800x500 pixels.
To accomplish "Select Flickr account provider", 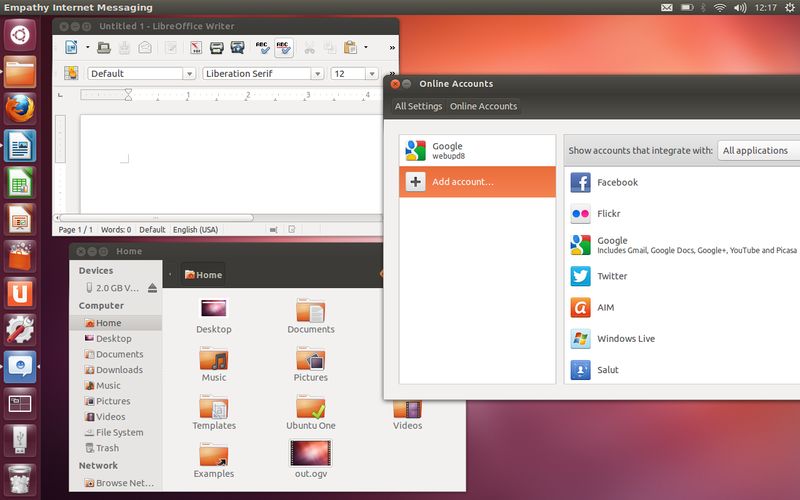I will [x=682, y=214].
